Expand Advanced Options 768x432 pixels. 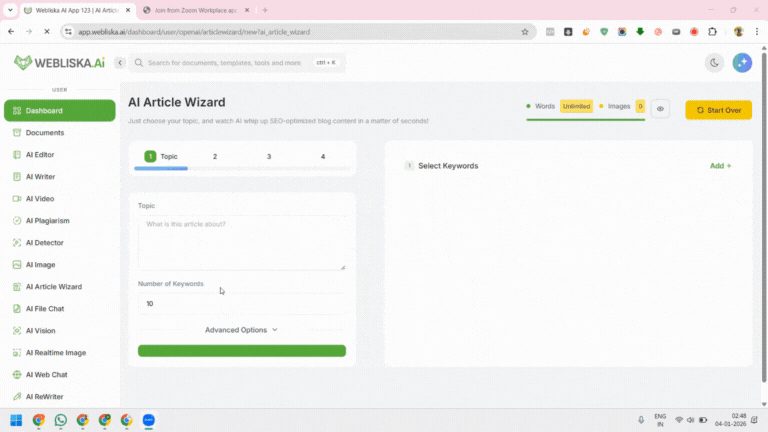[x=241, y=330]
